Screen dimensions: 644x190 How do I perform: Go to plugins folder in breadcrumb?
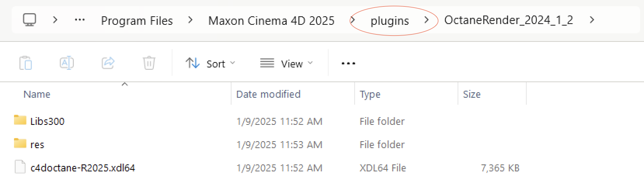390,21
